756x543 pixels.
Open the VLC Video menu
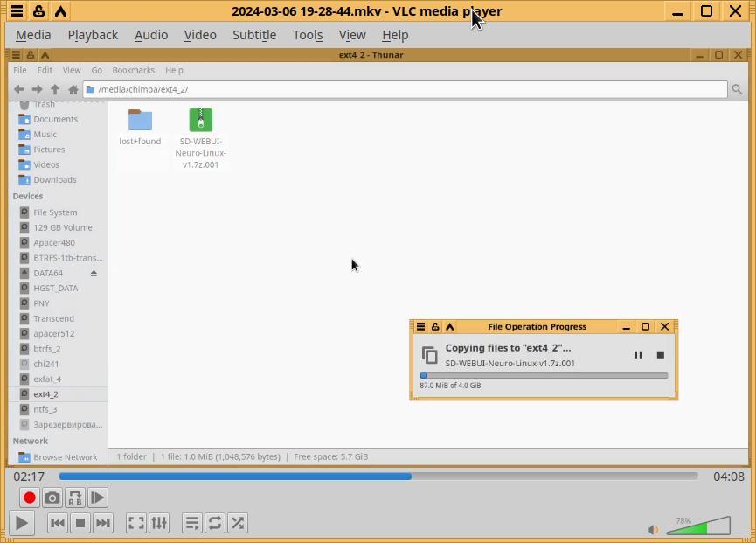pyautogui.click(x=200, y=35)
